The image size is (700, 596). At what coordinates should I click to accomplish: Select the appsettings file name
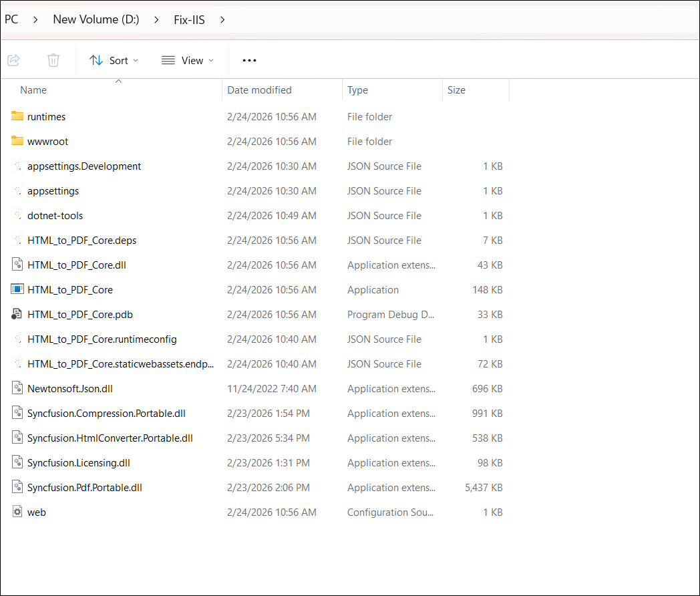pyautogui.click(x=53, y=191)
